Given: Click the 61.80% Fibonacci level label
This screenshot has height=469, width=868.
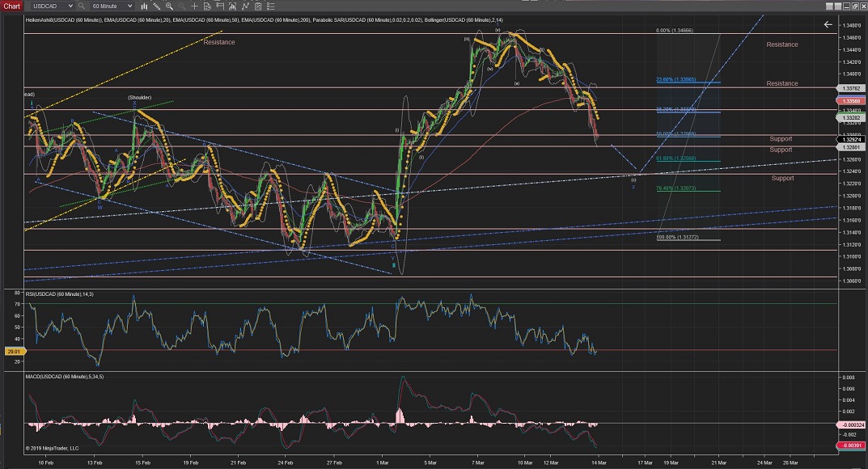Looking at the screenshot, I should [x=676, y=158].
